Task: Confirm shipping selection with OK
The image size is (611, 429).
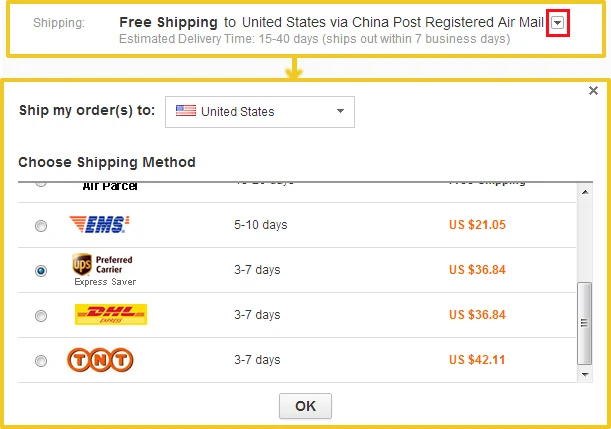Action: tap(306, 406)
